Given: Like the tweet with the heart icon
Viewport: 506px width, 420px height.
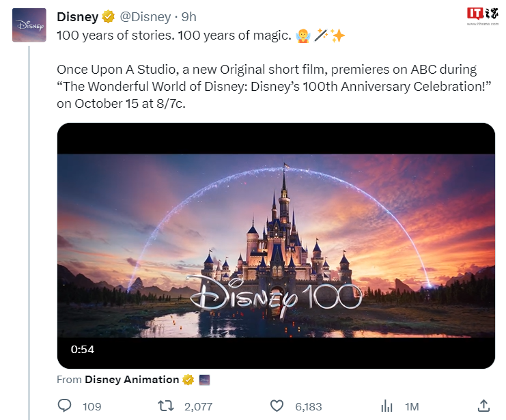Looking at the screenshot, I should (x=277, y=406).
